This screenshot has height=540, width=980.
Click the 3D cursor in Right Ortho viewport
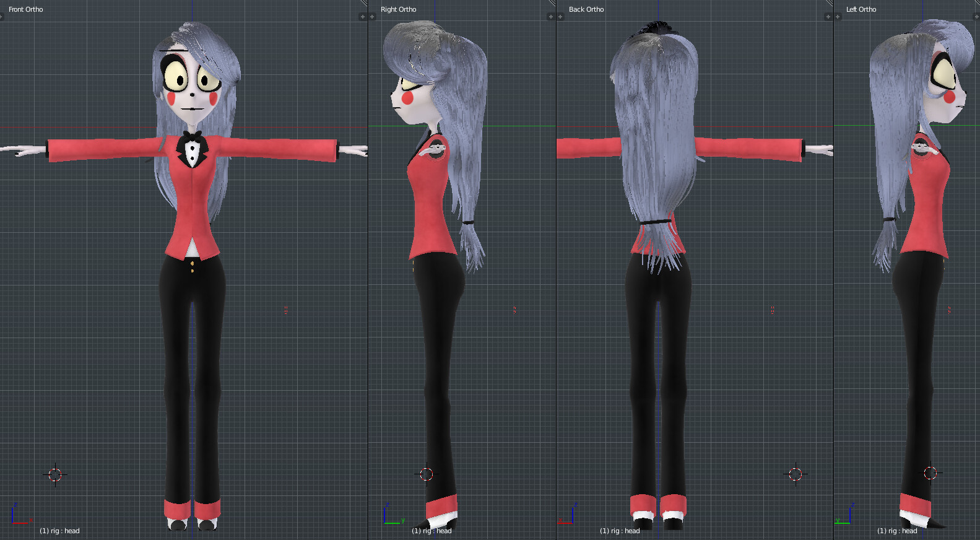[427, 474]
